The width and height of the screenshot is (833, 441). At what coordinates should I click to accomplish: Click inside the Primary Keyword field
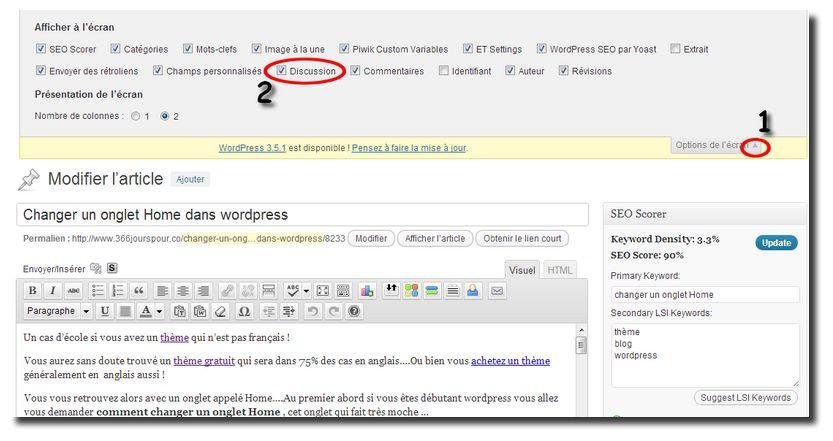tap(704, 295)
